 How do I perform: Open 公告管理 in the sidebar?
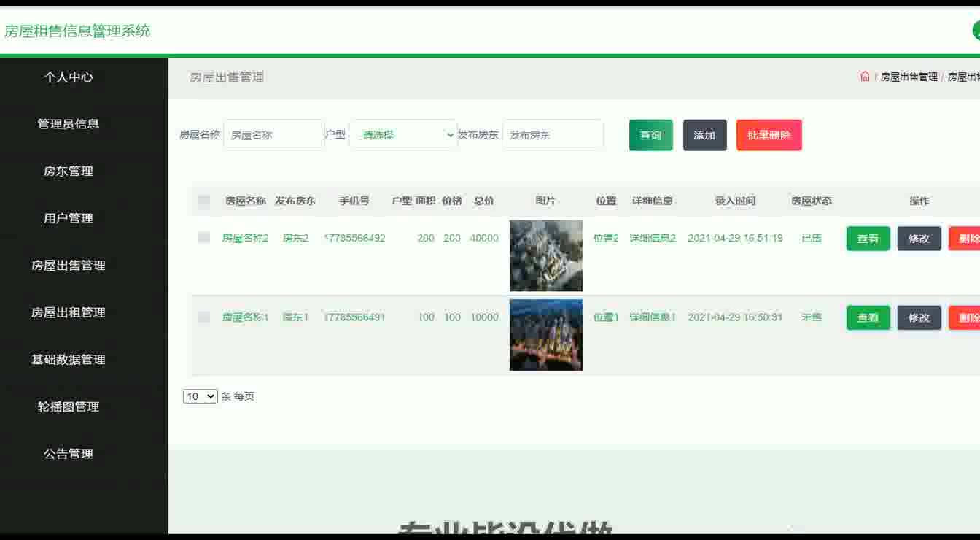69,454
